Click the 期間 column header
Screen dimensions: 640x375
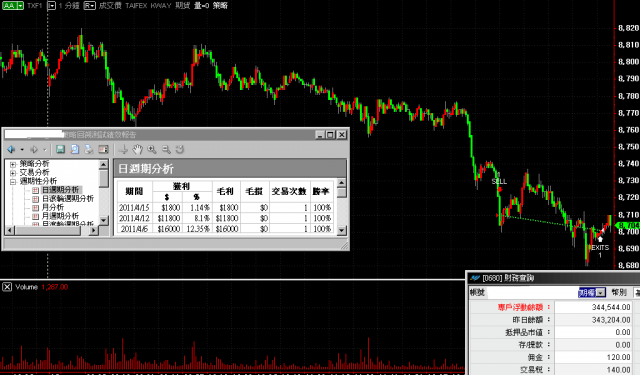click(134, 191)
